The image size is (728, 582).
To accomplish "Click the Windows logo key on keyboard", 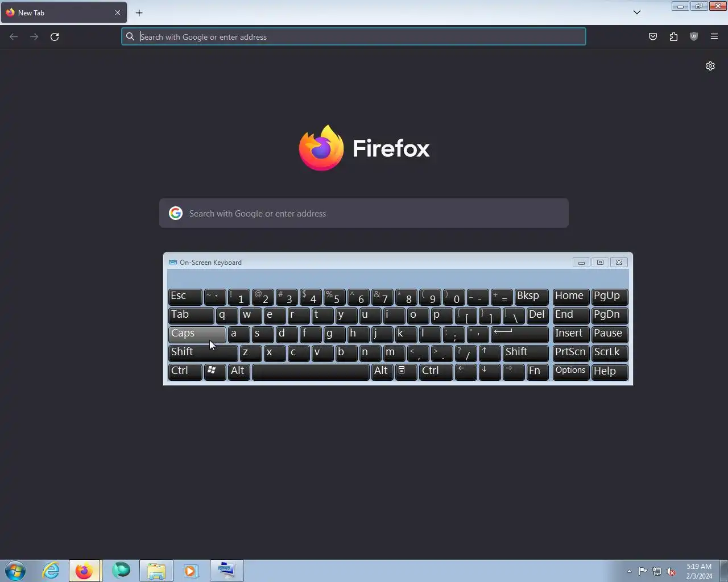I will point(214,371).
